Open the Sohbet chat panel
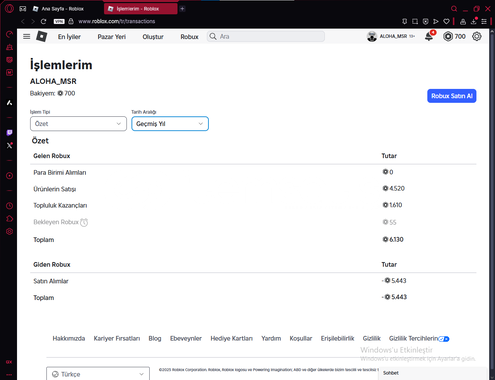495x380 pixels. [x=433, y=373]
